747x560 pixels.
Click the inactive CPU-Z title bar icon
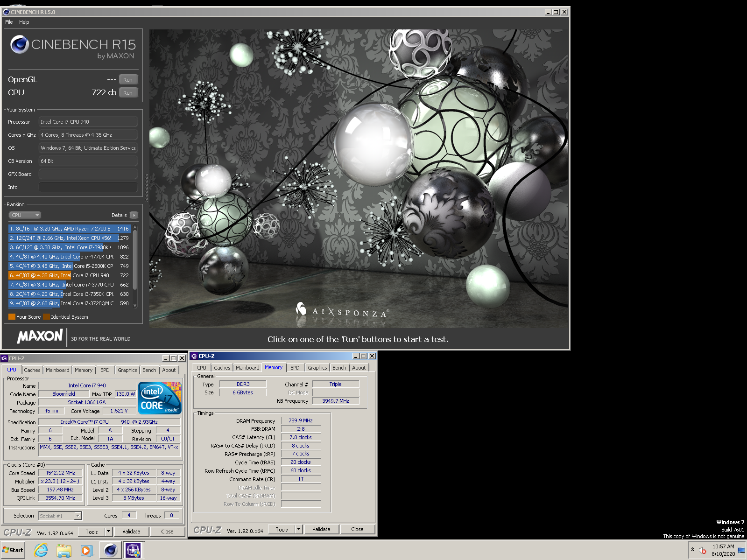pyautogui.click(x=4, y=358)
